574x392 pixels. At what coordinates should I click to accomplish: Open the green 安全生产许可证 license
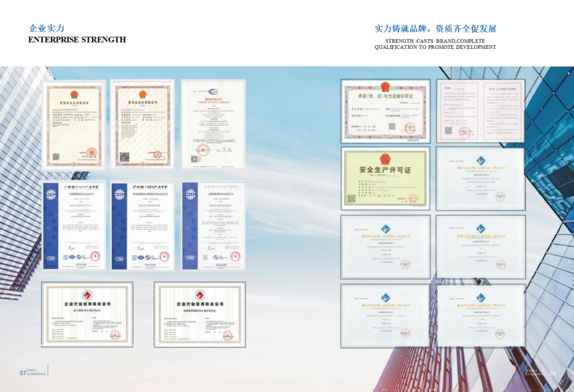(x=385, y=178)
